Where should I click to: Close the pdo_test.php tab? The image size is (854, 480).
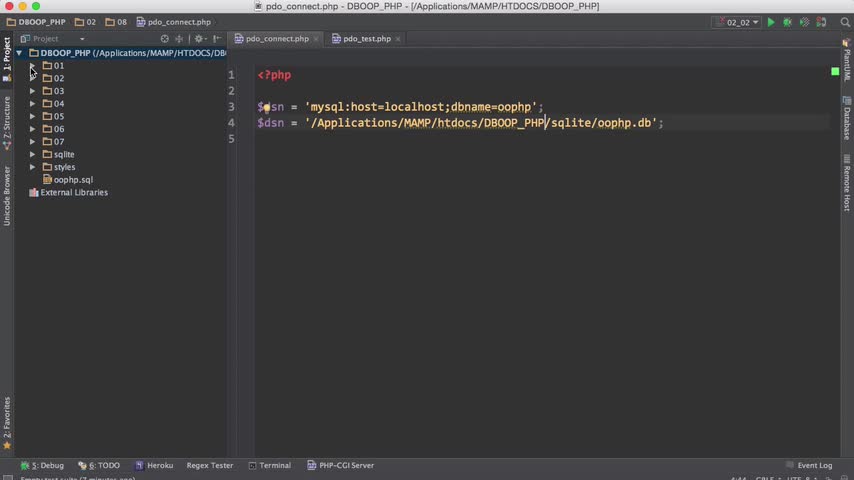[x=398, y=39]
